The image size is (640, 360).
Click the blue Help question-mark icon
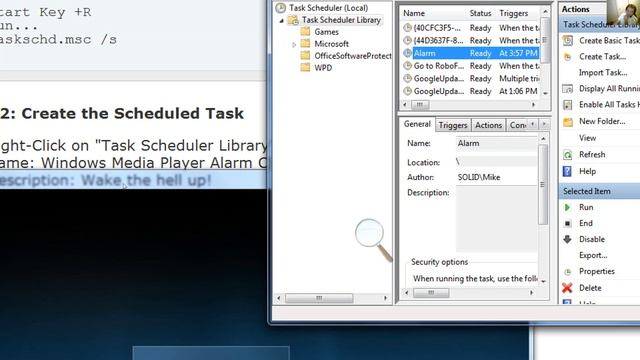[x=567, y=171]
